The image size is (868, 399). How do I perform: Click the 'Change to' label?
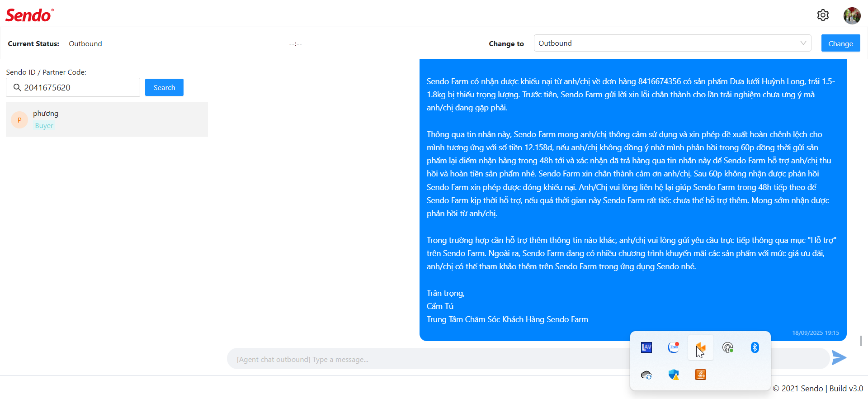506,43
